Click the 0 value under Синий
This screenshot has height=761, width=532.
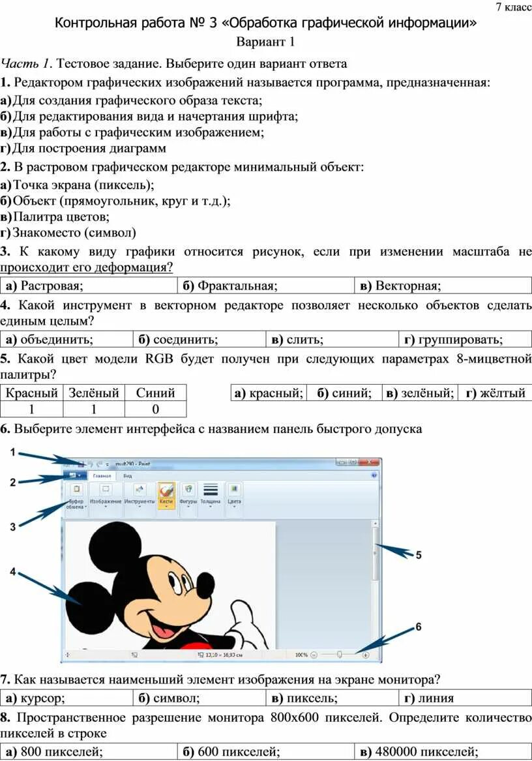[155, 409]
